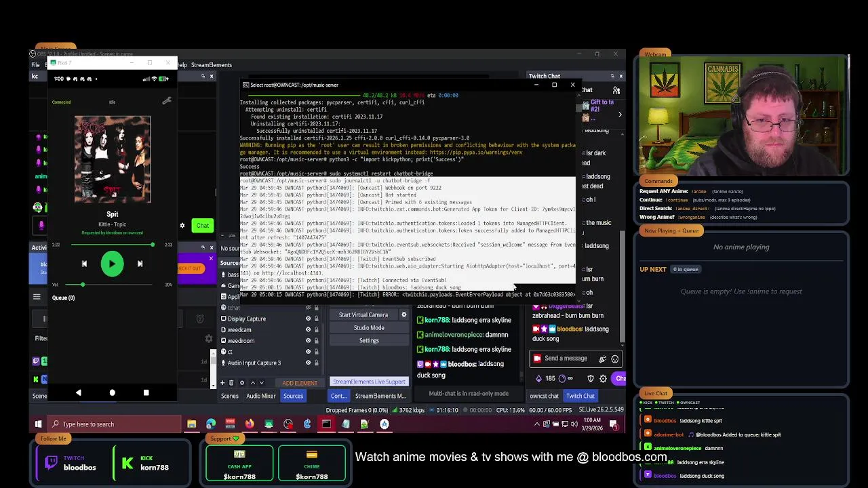Skip to previous track in the phone player
868x488 pixels.
tap(84, 264)
